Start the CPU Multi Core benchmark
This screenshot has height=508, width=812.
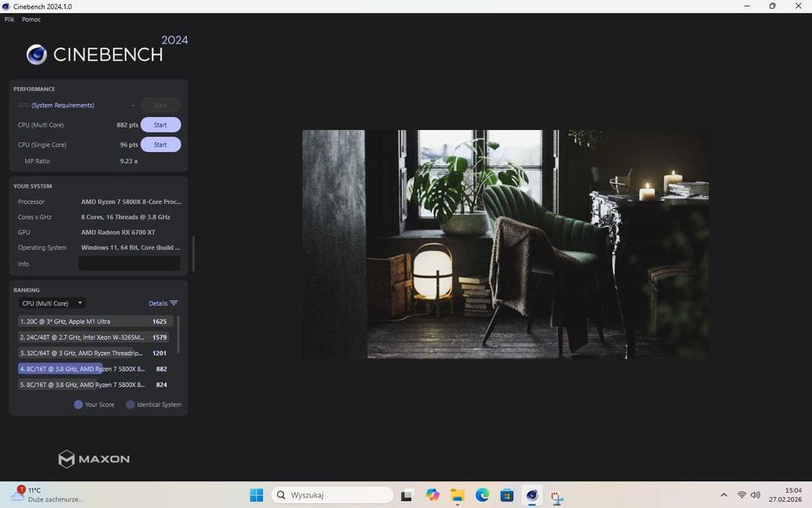click(161, 125)
